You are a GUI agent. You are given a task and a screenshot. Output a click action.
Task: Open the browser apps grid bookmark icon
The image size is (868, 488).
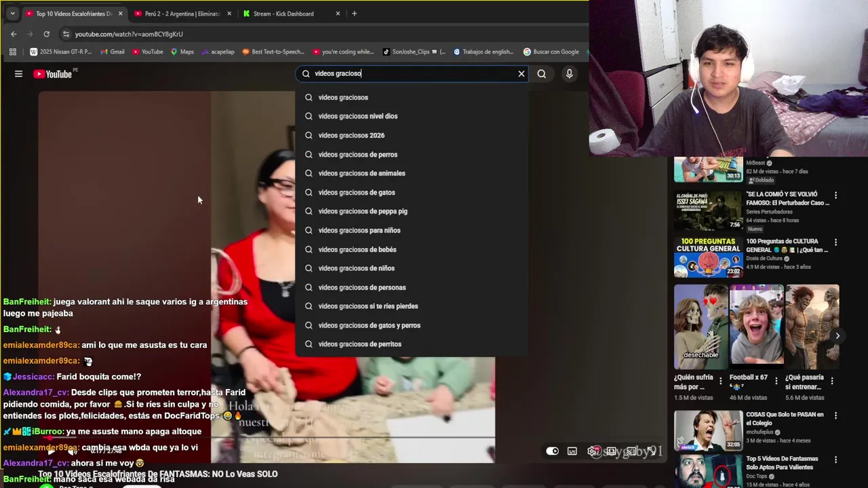pos(13,52)
